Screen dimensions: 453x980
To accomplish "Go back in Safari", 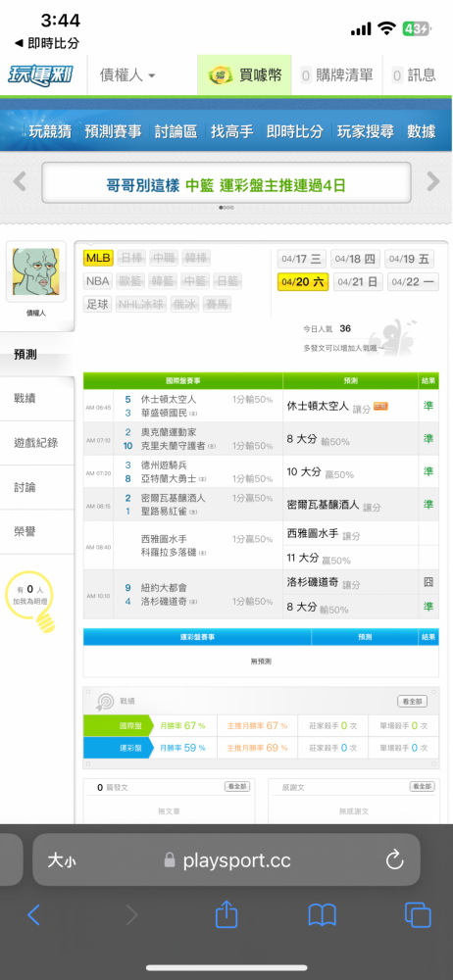I will point(33,915).
